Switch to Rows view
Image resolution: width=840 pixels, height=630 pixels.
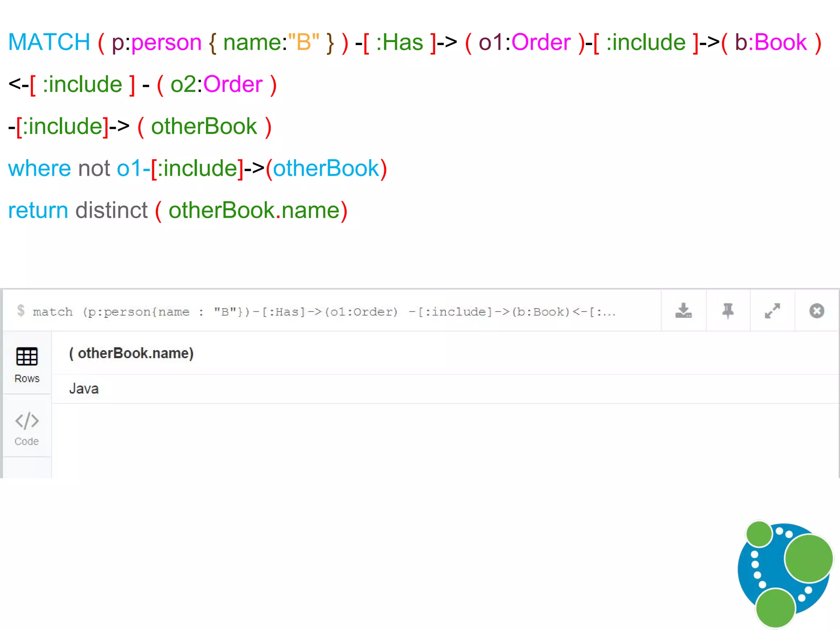[x=27, y=365]
